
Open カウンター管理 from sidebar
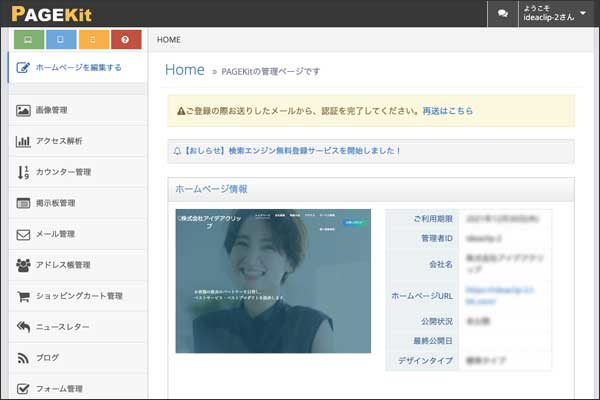pos(78,172)
